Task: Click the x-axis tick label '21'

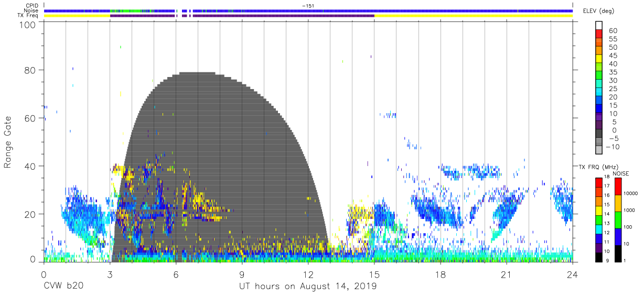Action: coord(507,274)
